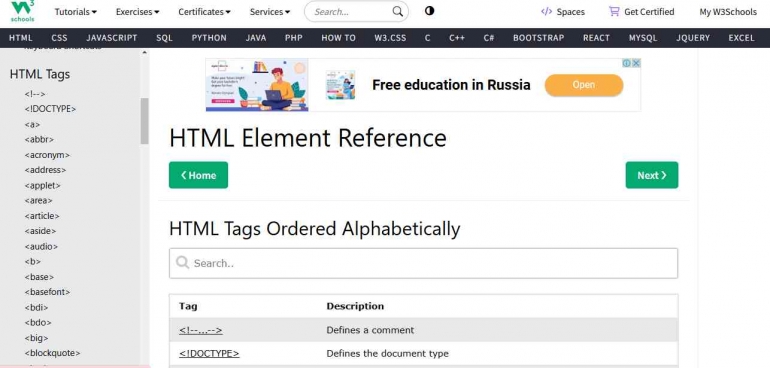Click the orange Open ad button
The image size is (770, 368).
(x=584, y=85)
